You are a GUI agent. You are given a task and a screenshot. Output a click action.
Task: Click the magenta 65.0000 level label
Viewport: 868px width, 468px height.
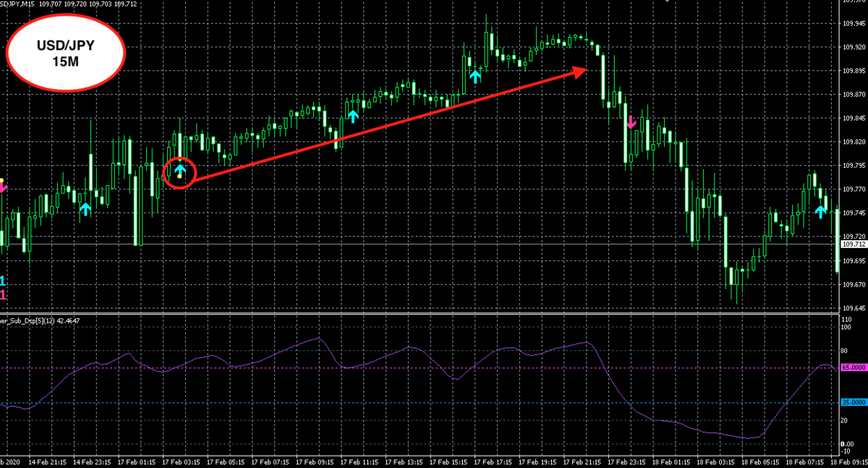tap(854, 367)
